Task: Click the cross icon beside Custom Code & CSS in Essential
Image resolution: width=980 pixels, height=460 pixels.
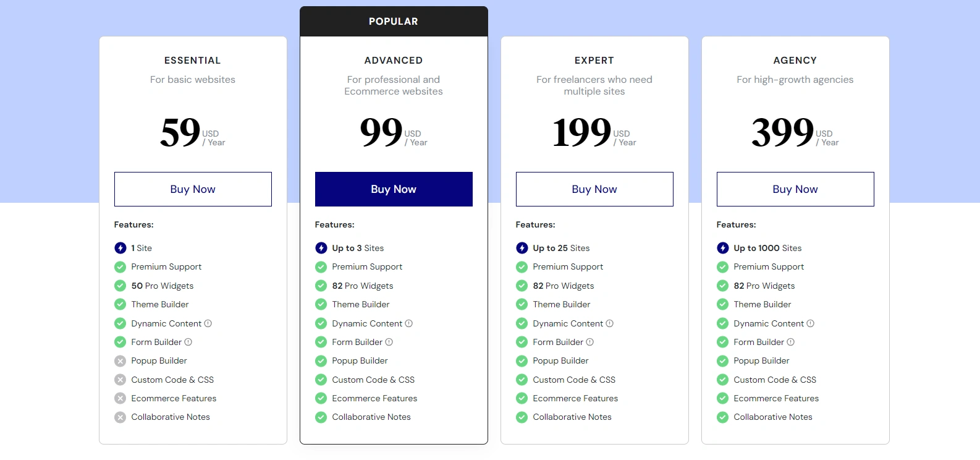Action: click(x=120, y=380)
